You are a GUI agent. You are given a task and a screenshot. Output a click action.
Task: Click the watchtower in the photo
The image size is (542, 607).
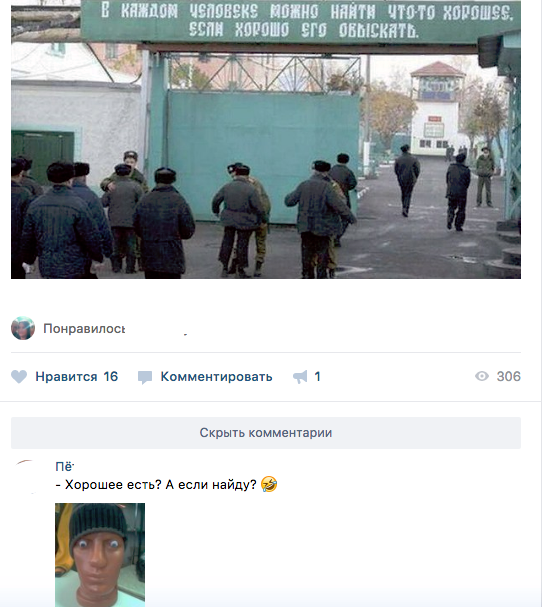[436, 108]
